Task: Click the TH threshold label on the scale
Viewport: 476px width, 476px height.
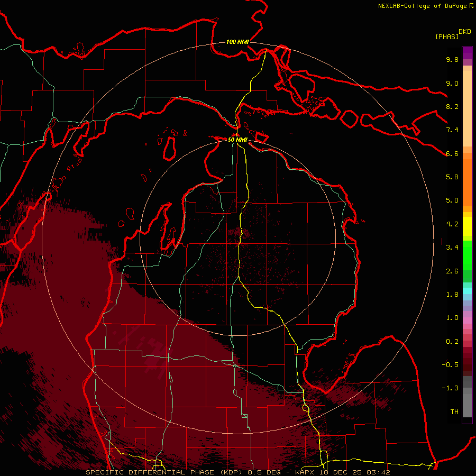Action: click(x=454, y=412)
